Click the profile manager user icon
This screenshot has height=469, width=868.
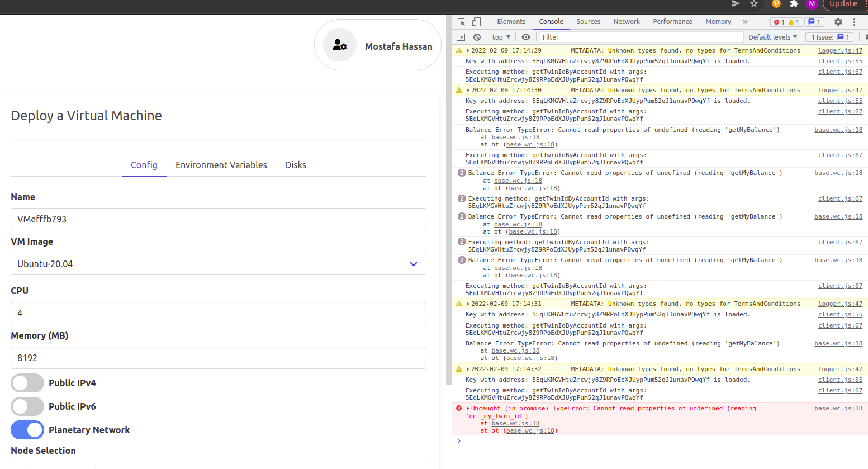(340, 45)
